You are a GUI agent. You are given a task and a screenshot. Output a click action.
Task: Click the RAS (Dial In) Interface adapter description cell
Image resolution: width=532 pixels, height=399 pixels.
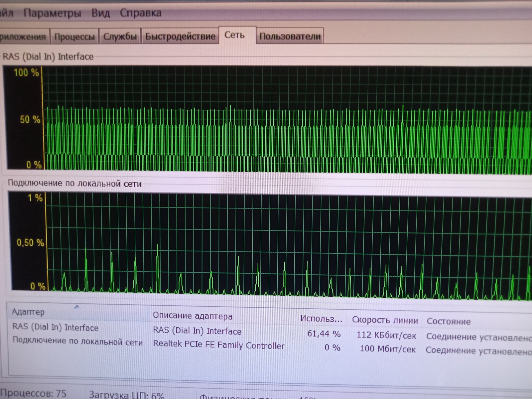pyautogui.click(x=197, y=331)
